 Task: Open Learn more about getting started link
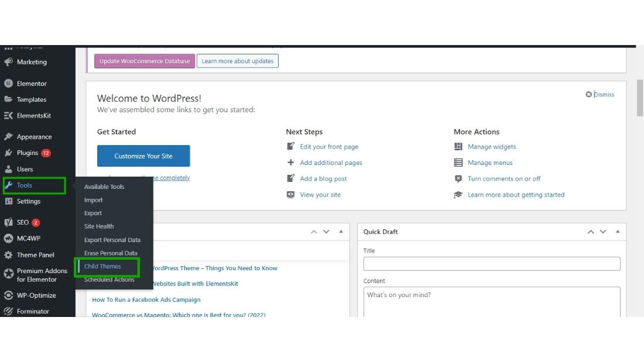click(x=516, y=195)
